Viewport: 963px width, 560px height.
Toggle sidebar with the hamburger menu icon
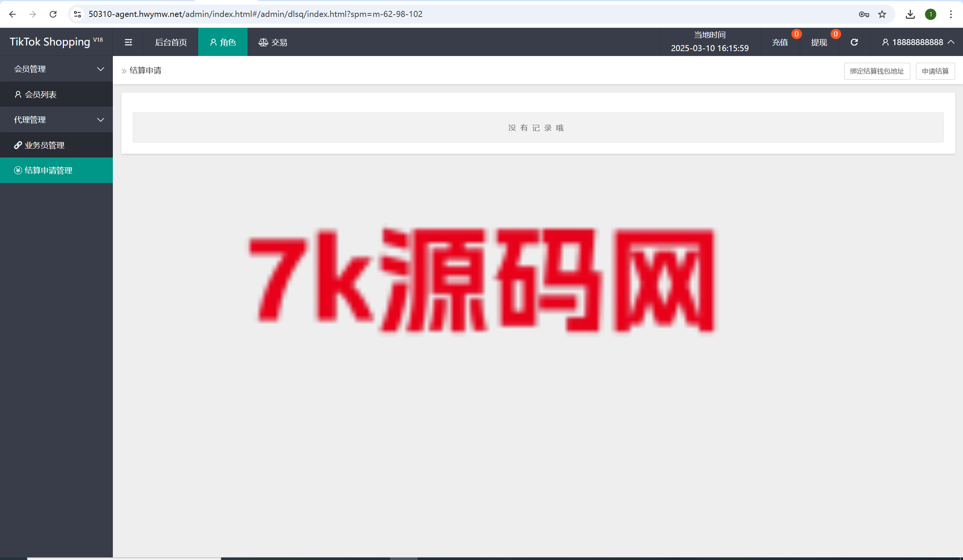pyautogui.click(x=128, y=42)
